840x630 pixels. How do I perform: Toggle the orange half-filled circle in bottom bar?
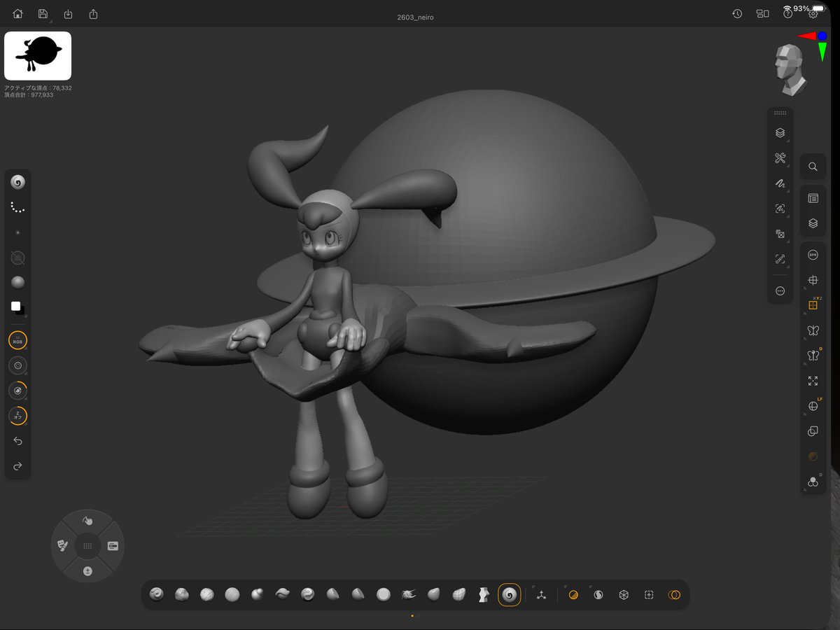[x=573, y=594]
